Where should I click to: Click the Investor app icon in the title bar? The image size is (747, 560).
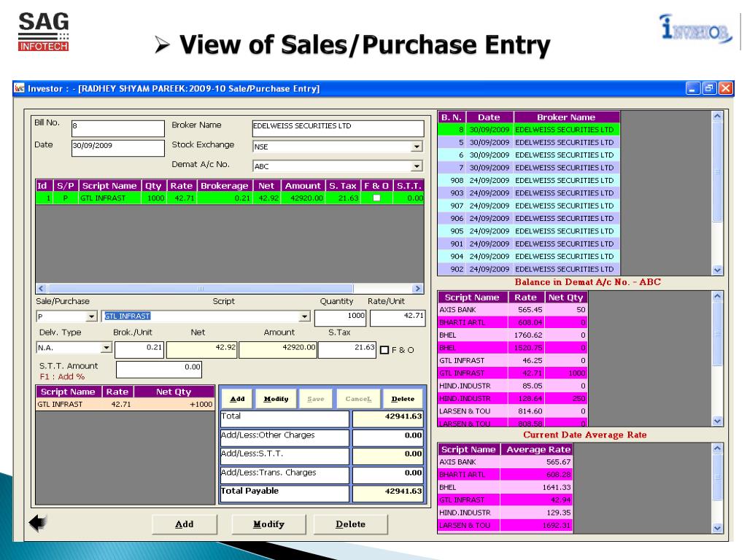tap(19, 88)
